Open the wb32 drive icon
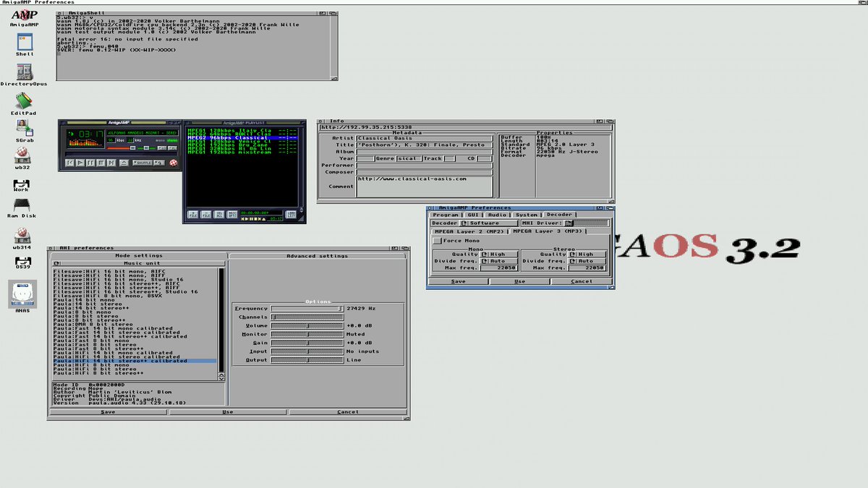868x488 pixels. 22,158
